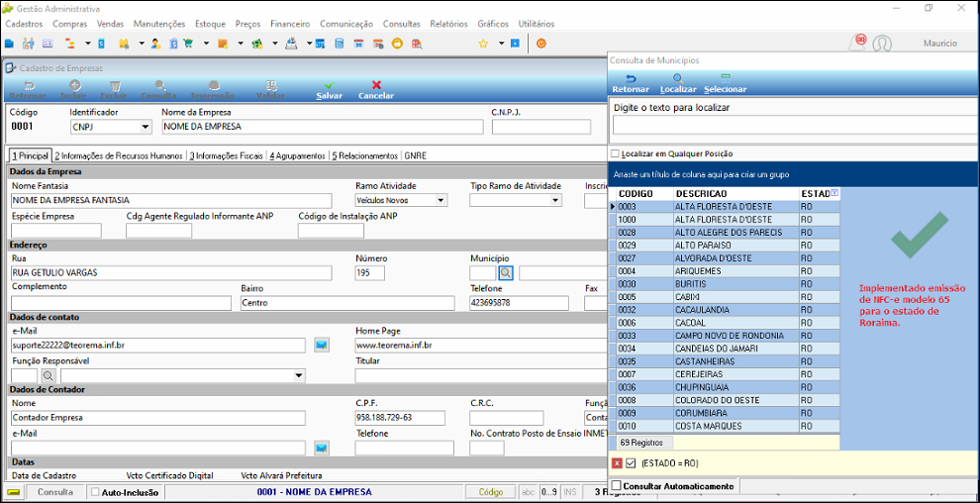Click the DESCRICAO column header

click(x=735, y=194)
